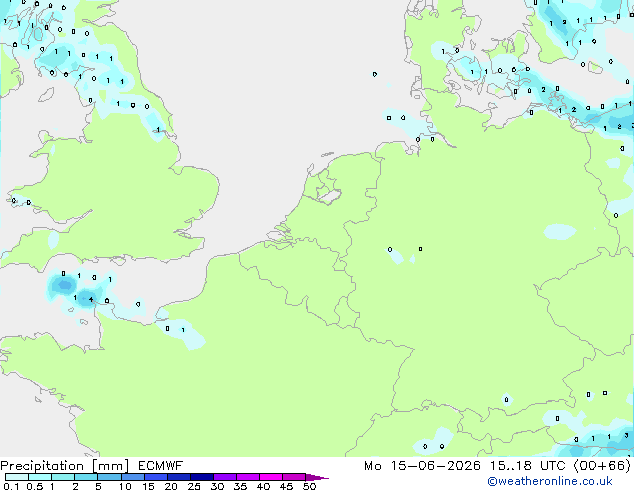Click the 2 mm legend color swatch
This screenshot has width=634, height=490.
(x=86, y=477)
